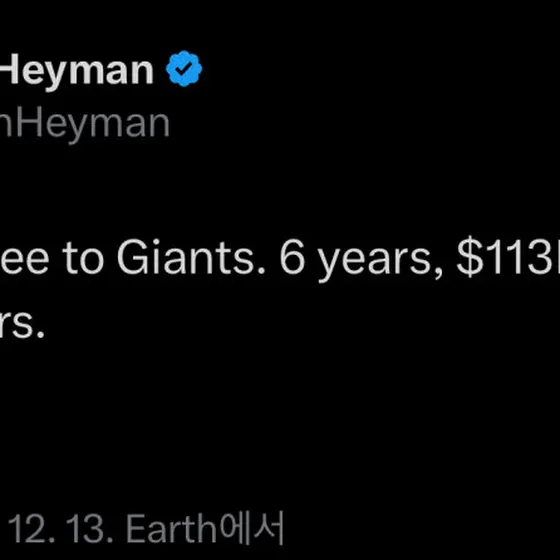Screen dimensions: 560x560
Task: Click the partial word ee starting the tweet
Action: coord(25,261)
